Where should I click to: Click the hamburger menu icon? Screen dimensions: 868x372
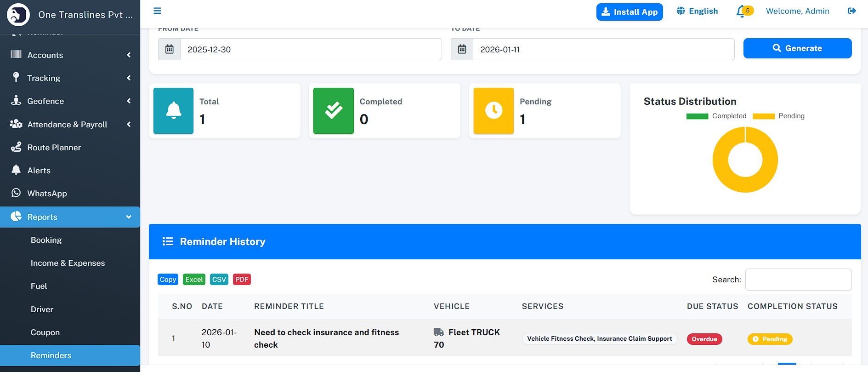point(157,11)
